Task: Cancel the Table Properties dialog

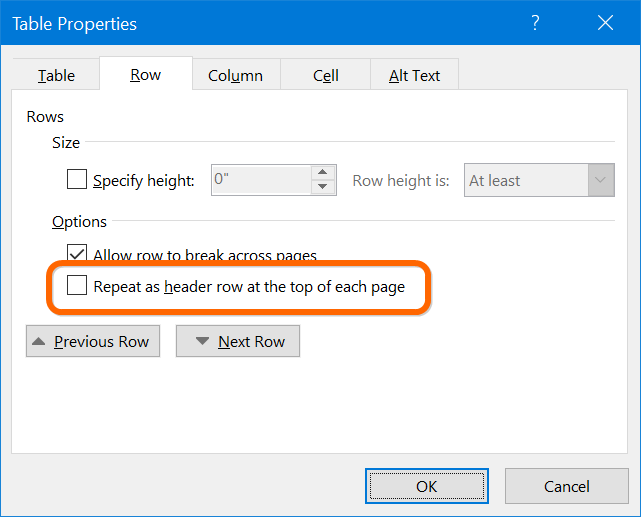Action: tap(566, 486)
